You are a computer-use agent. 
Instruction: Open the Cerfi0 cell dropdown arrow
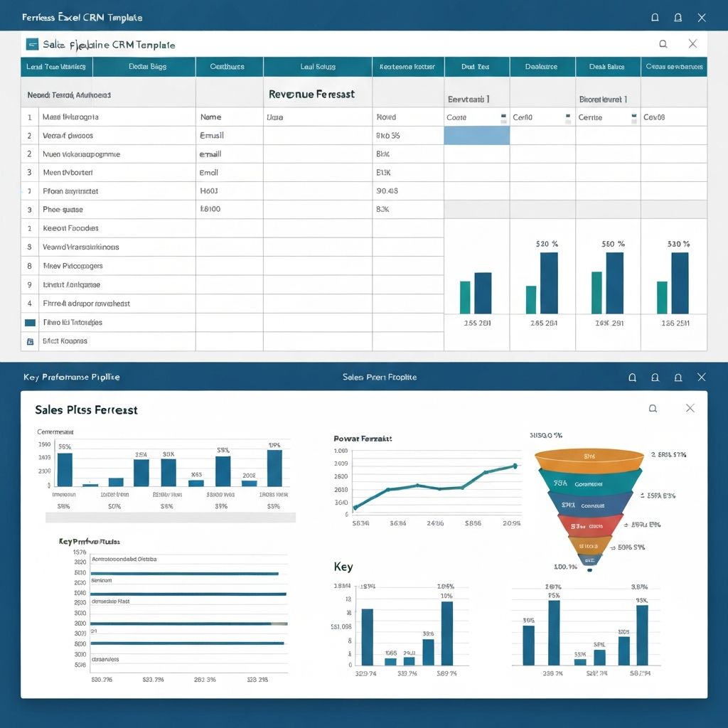[x=568, y=118]
